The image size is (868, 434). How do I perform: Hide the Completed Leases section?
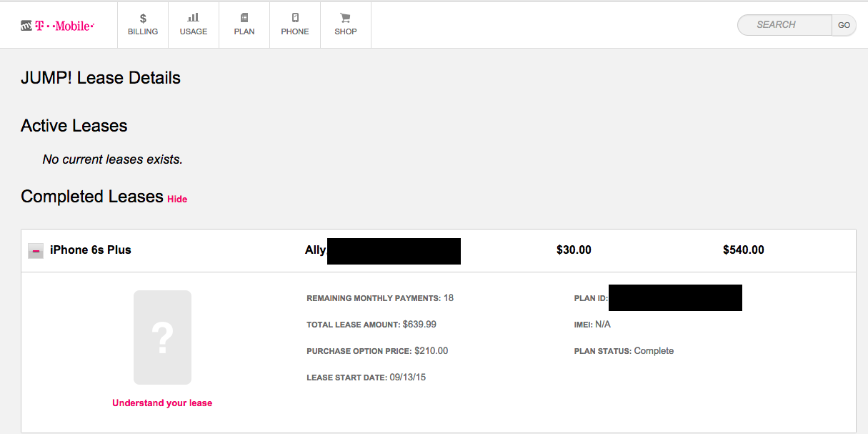tap(177, 199)
